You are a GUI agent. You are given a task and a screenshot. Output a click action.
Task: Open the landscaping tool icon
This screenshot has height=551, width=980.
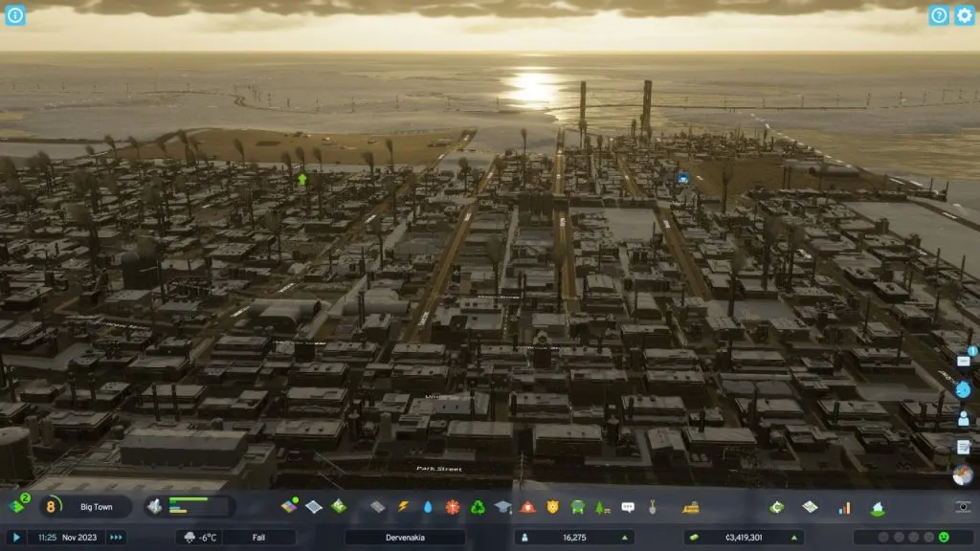339,506
